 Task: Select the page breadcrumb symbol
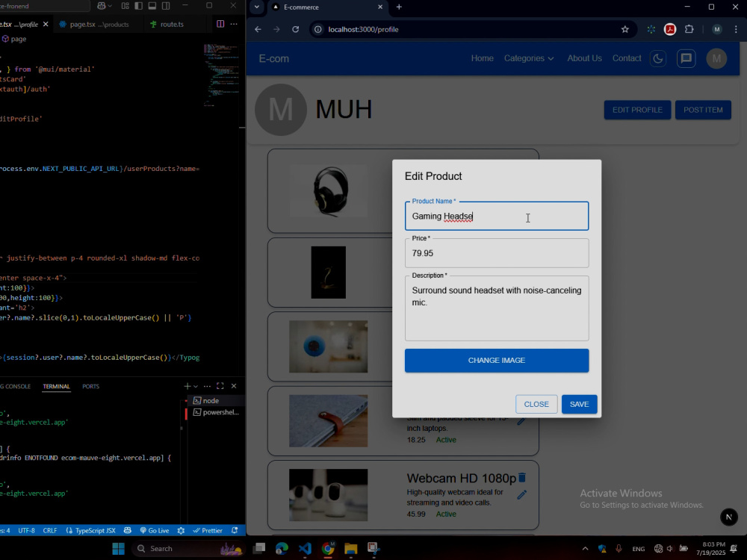tap(14, 39)
